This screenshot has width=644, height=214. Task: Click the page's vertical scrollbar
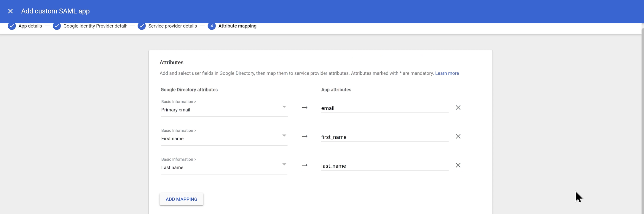(x=642, y=118)
